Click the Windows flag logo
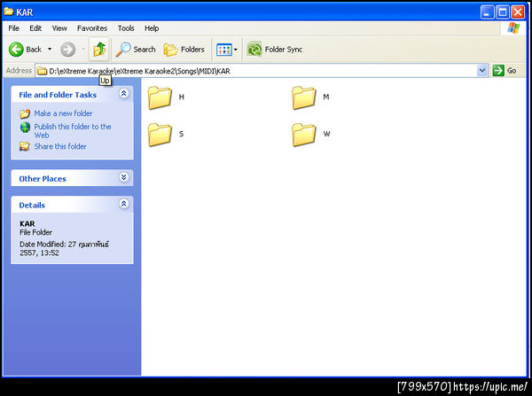The width and height of the screenshot is (532, 396). point(513,28)
